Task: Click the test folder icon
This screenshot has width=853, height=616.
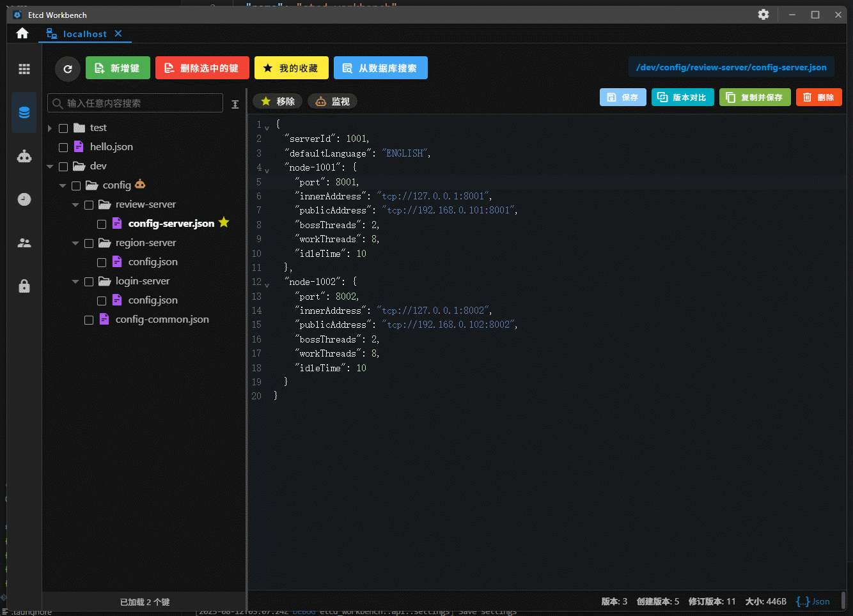Action: pos(79,128)
